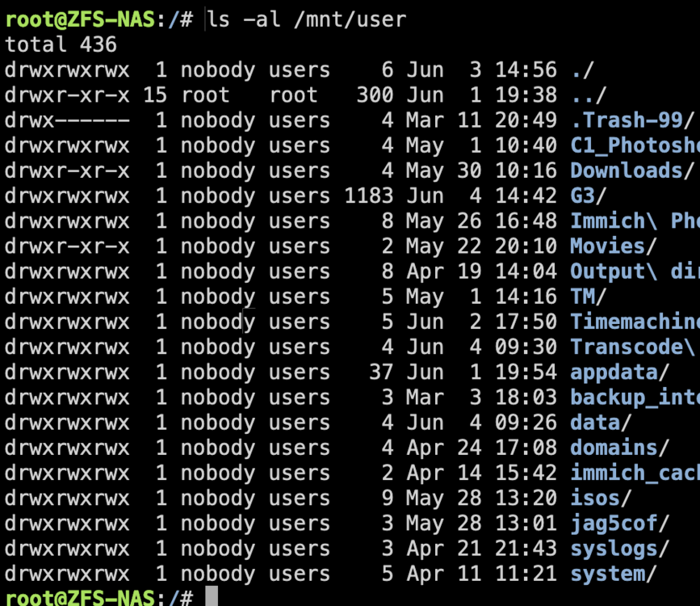Click the 'domains/' directory name
This screenshot has height=606, width=700.
[x=620, y=448]
